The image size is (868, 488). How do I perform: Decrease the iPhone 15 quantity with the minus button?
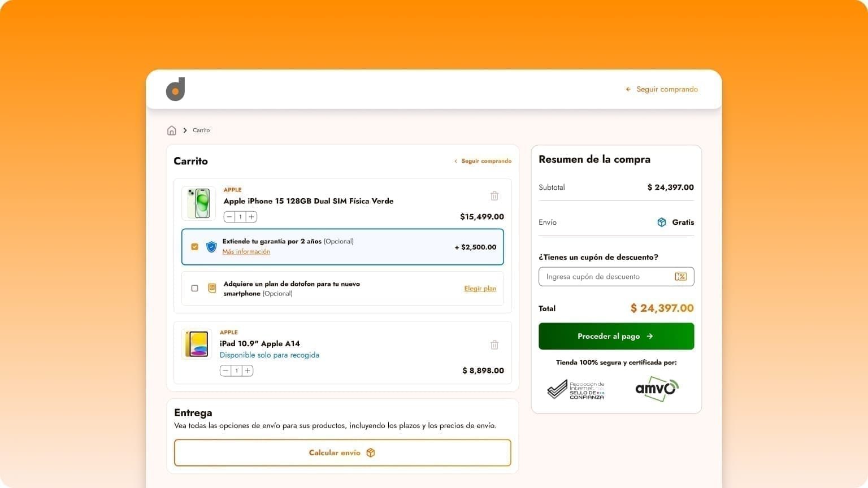point(229,217)
